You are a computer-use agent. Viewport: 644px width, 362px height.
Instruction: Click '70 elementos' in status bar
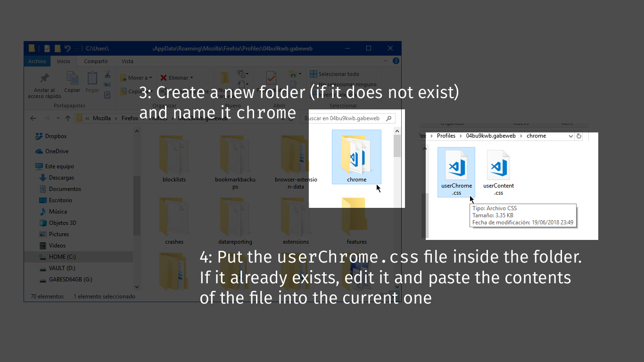[47, 296]
